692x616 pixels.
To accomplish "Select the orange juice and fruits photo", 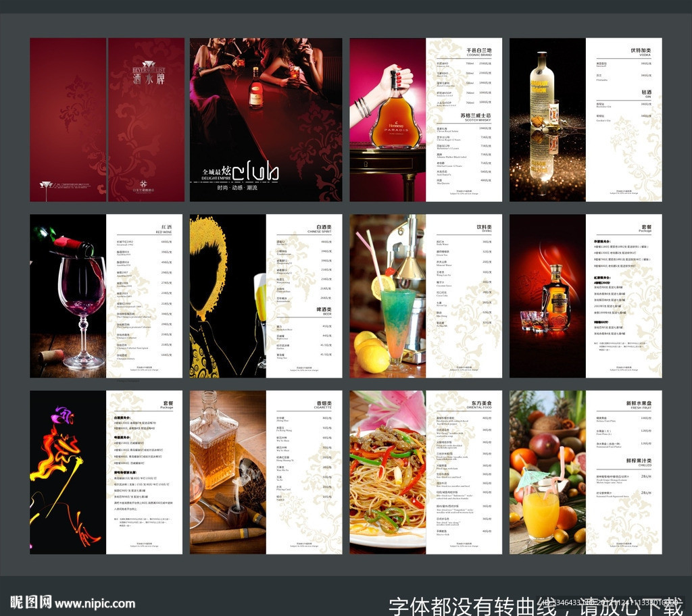I will pyautogui.click(x=547, y=472).
